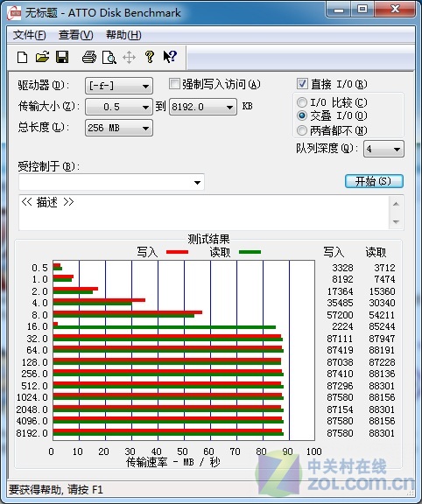Enable the 强制写入访问 checkbox
This screenshot has height=504, width=422.
(174, 84)
